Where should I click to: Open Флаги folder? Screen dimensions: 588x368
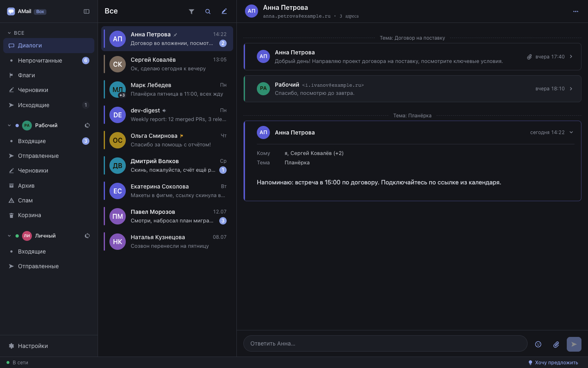point(49,75)
